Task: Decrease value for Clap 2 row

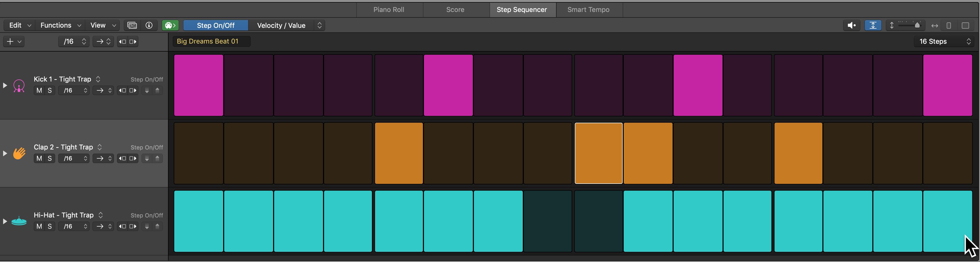Action: point(147,158)
